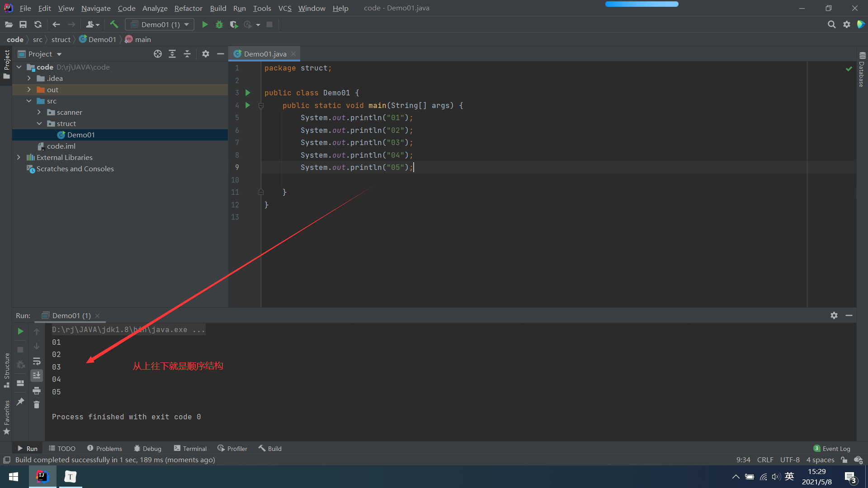Screen dimensions: 868x488
Task: Open the Refactor menu
Action: (x=188, y=8)
